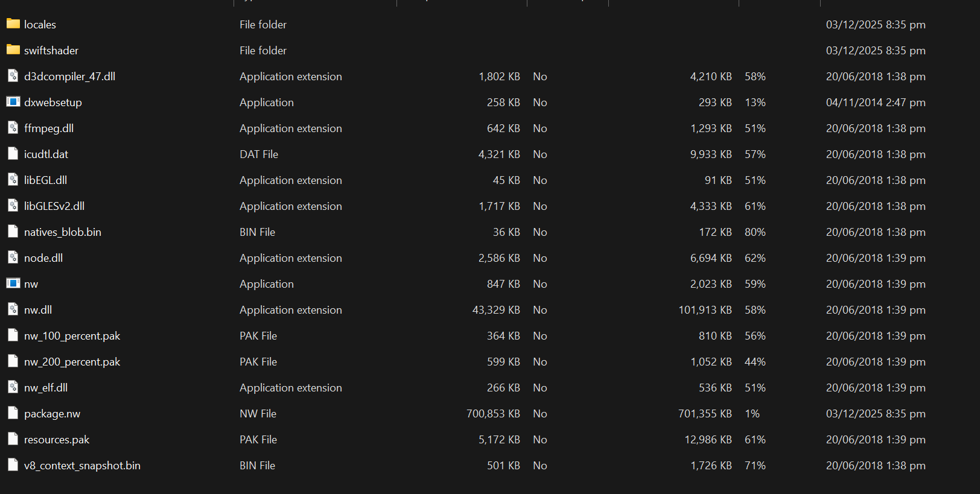This screenshot has width=980, height=494.
Task: Click the natives_blob.bin file name
Action: click(x=63, y=232)
